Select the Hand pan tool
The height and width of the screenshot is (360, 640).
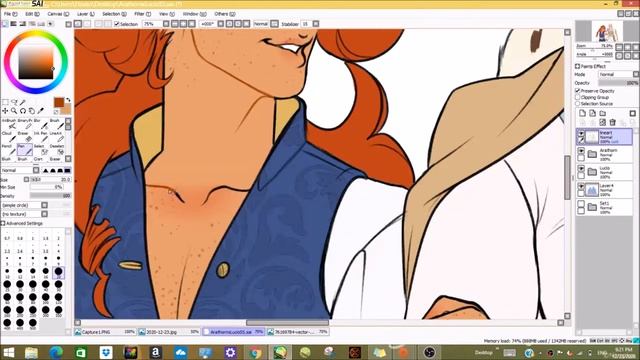coord(32,111)
